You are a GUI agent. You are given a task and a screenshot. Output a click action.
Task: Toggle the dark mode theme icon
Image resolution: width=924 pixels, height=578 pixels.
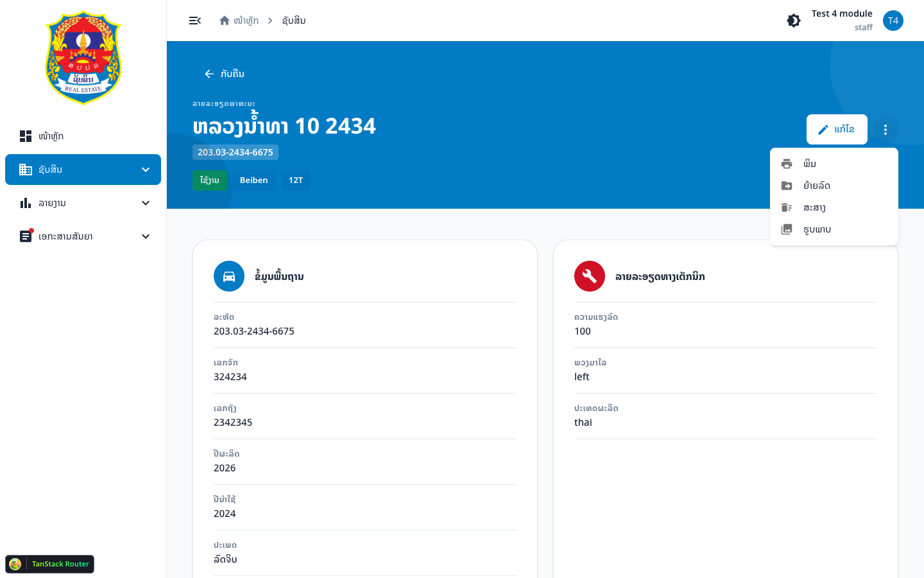(x=794, y=21)
